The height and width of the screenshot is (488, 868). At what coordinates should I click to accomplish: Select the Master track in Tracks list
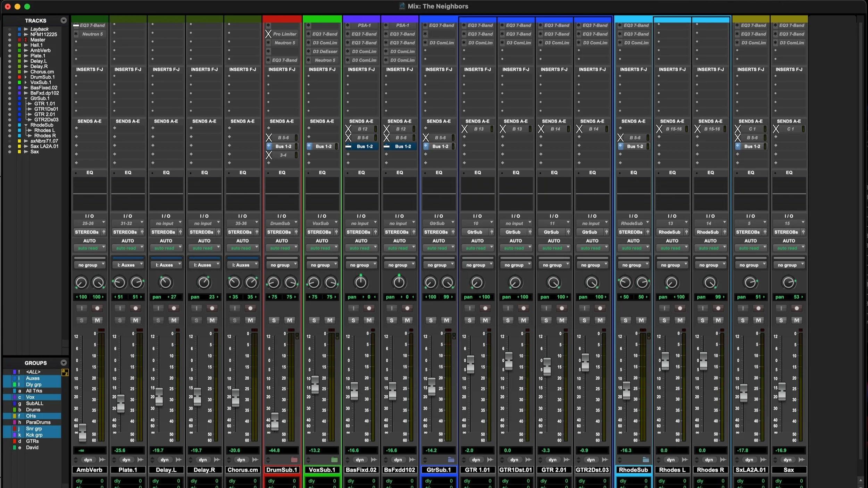[x=37, y=40]
